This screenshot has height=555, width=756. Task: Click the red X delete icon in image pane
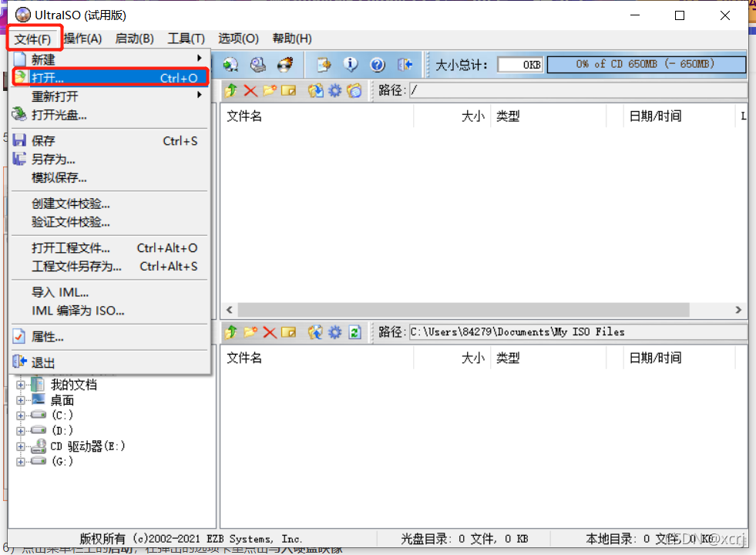(250, 90)
